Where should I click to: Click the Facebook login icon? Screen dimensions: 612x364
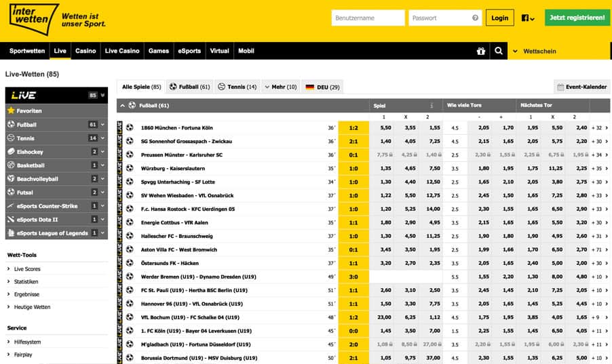pyautogui.click(x=525, y=18)
